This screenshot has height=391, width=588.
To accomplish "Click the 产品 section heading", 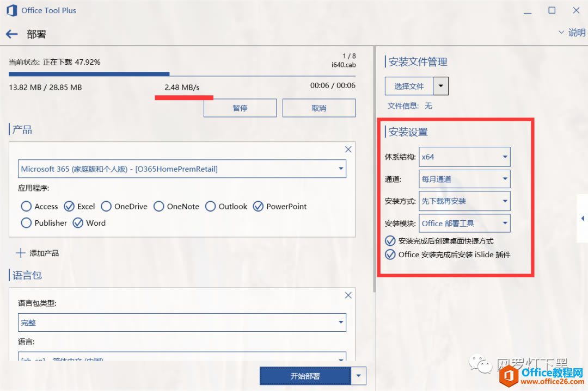I will point(22,129).
